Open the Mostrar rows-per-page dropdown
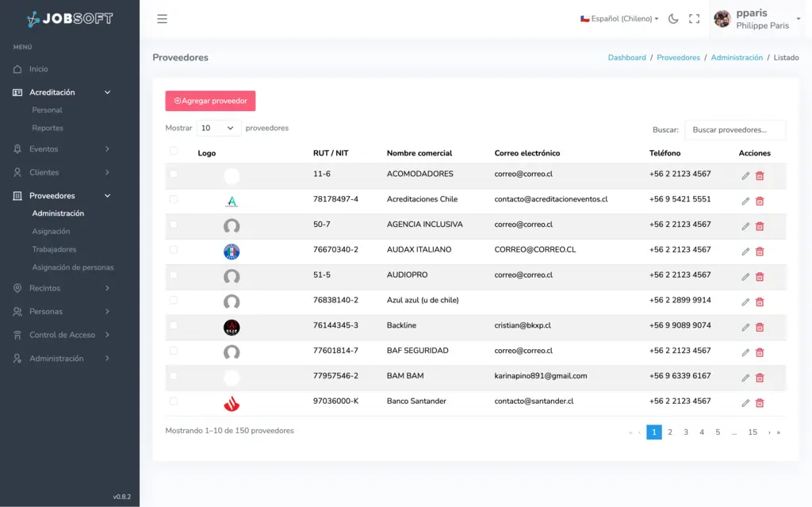The height and width of the screenshot is (507, 812). (218, 128)
